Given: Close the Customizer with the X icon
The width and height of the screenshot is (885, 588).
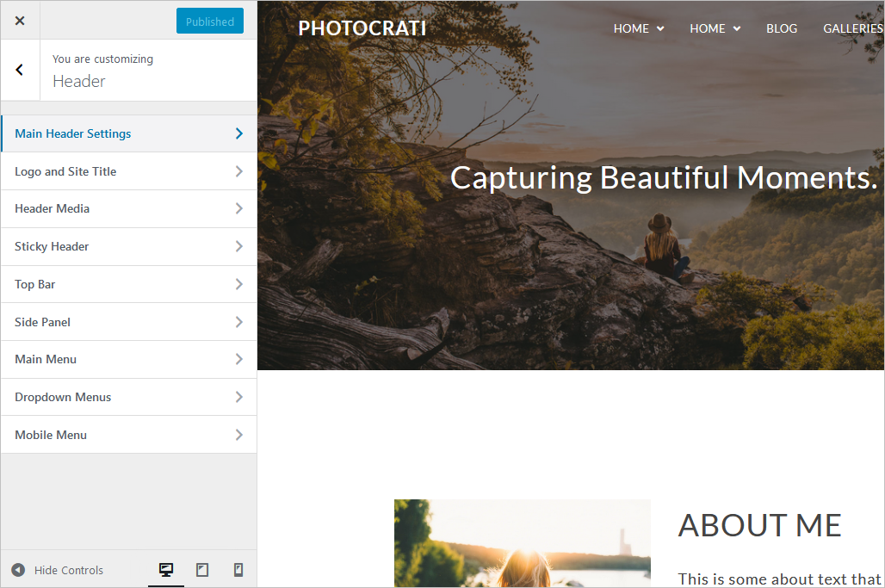Looking at the screenshot, I should pyautogui.click(x=19, y=20).
